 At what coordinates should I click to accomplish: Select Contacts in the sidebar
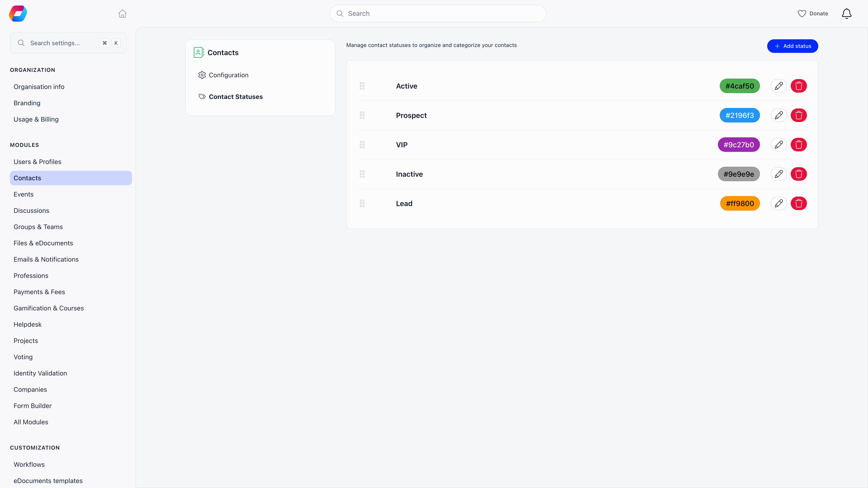click(71, 178)
